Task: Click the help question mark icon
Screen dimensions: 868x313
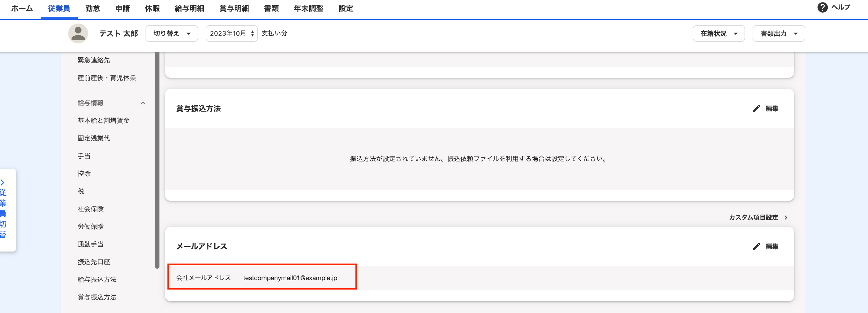Action: (822, 7)
